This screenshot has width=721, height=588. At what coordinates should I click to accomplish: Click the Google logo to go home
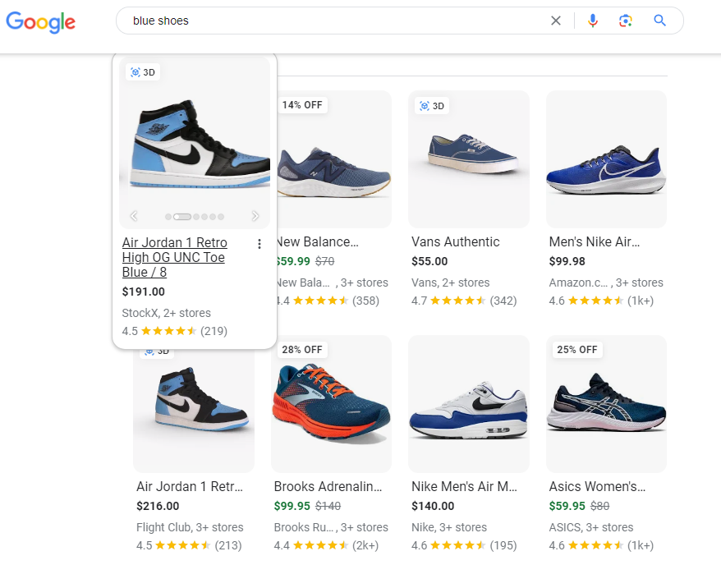(x=40, y=22)
